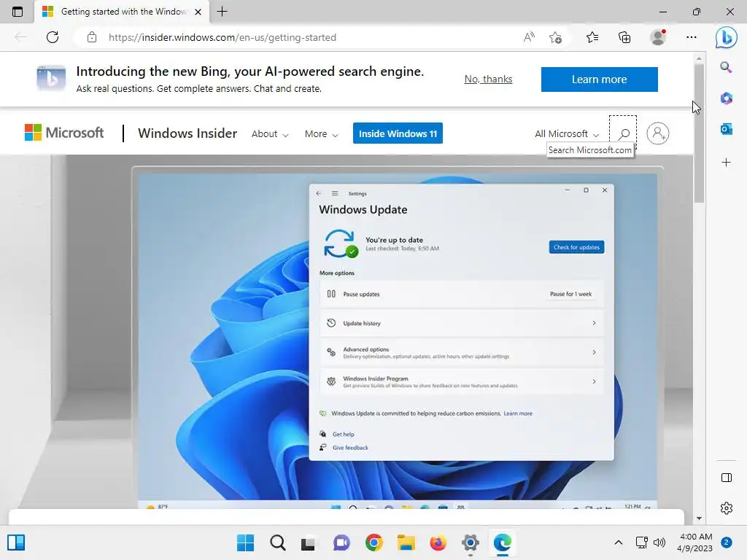
Task: Open taskbar Search icon
Action: click(x=278, y=542)
